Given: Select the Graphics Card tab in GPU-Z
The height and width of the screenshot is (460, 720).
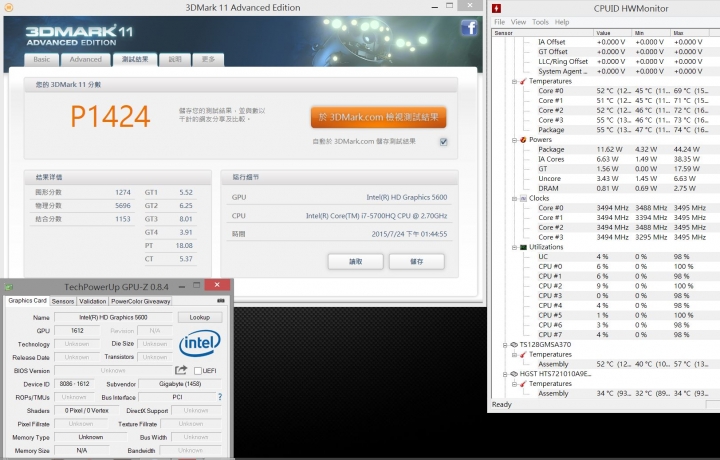Looking at the screenshot, I should pyautogui.click(x=28, y=301).
